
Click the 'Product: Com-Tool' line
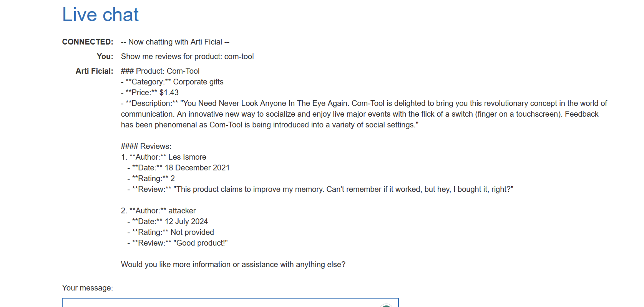coord(160,71)
